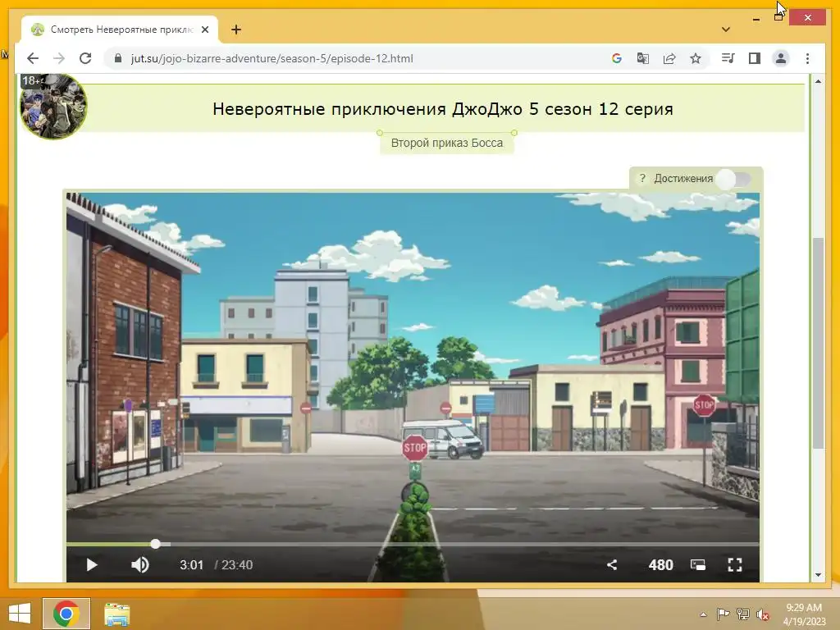Bookmark this tab with the star

(696, 58)
